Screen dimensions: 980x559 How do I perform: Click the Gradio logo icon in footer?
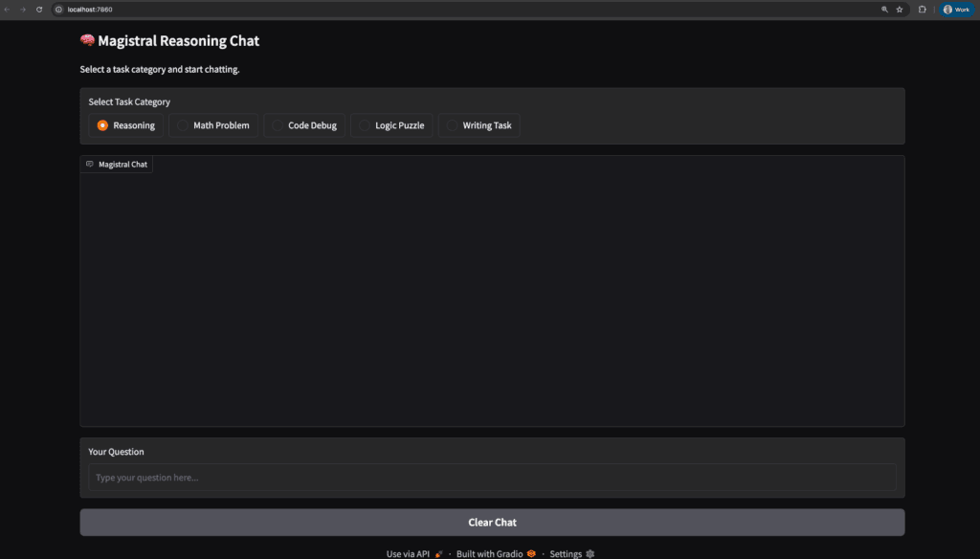[x=531, y=553]
